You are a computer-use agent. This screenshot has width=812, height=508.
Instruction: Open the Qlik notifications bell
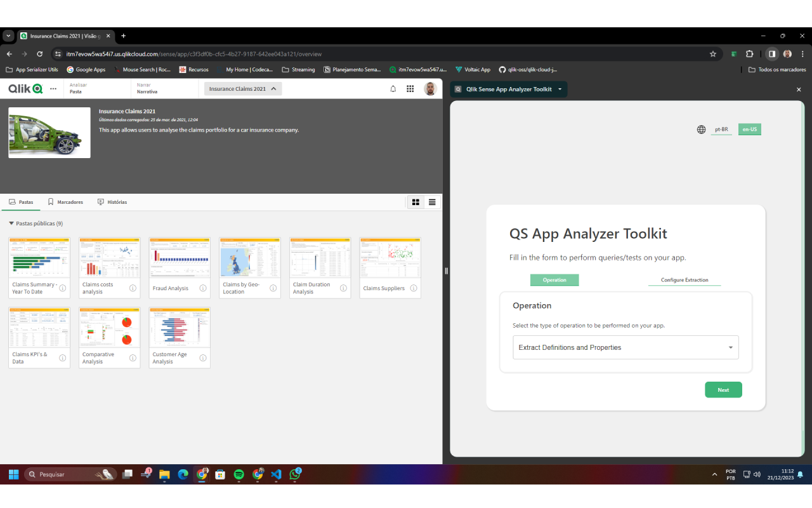393,89
